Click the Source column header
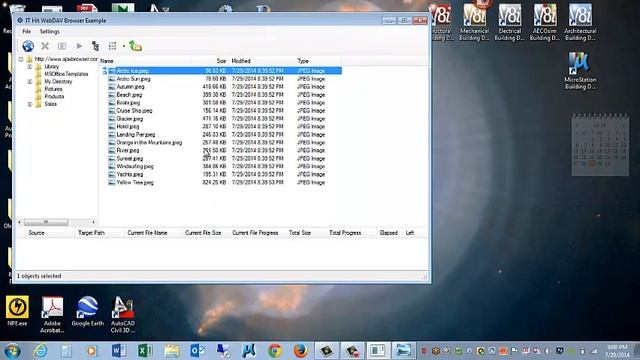Viewport: 640px width, 360px height. [36, 233]
